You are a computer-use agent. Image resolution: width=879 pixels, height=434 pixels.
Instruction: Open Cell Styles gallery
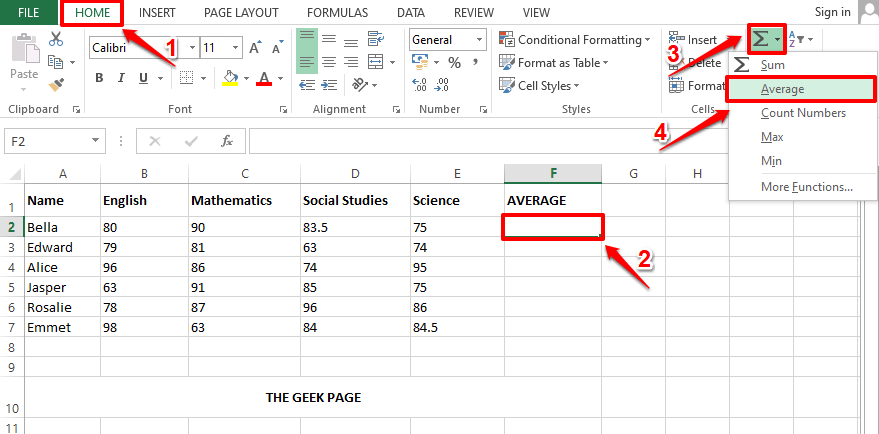coord(539,86)
